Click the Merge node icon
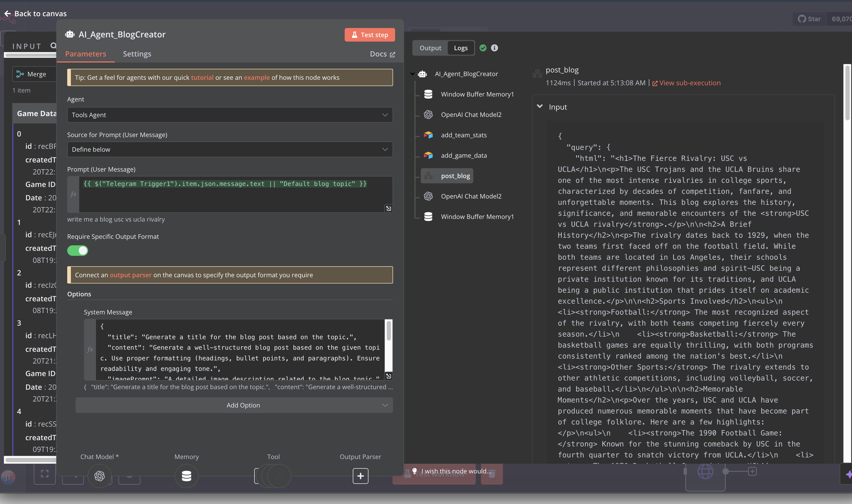 [x=20, y=74]
